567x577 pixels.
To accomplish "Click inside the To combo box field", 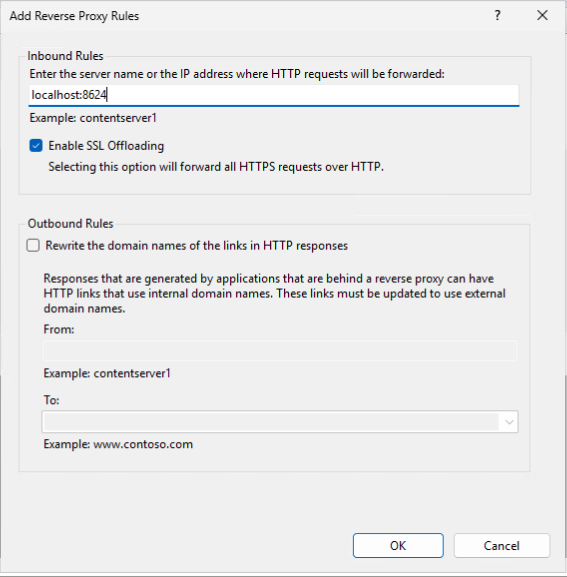I will (x=270, y=422).
